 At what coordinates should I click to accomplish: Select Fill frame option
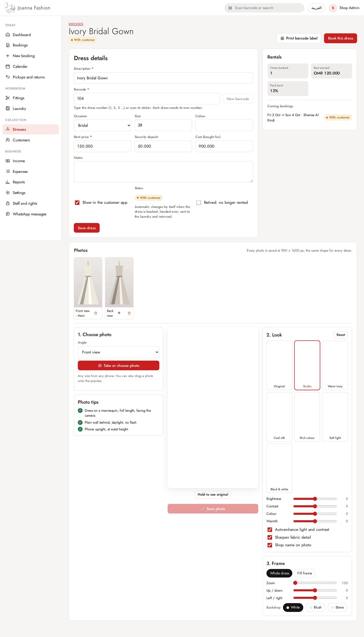304,573
